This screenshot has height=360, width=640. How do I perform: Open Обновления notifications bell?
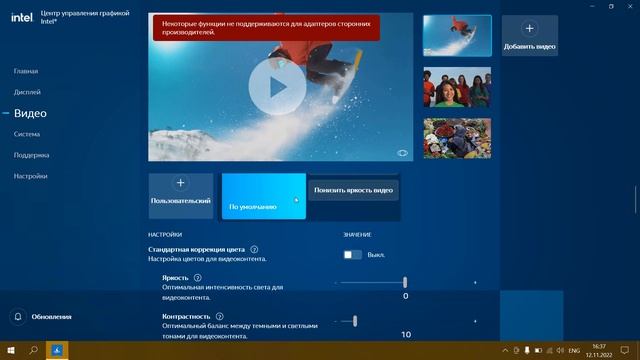[18, 317]
